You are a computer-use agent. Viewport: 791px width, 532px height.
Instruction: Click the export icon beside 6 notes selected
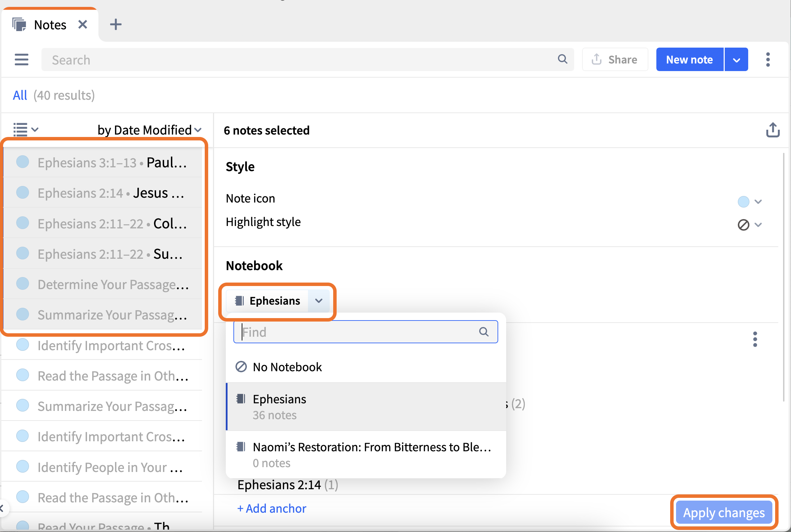pyautogui.click(x=773, y=130)
